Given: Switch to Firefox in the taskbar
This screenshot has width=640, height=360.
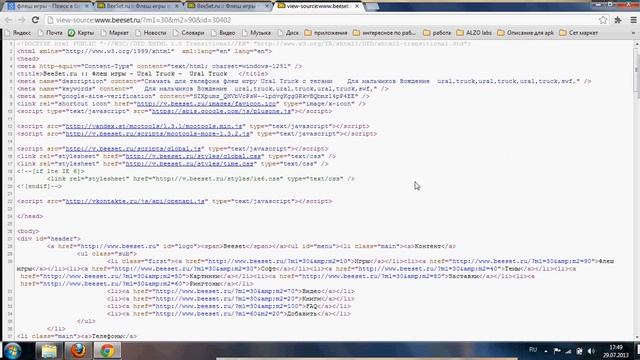Looking at the screenshot, I should click(x=78, y=351).
